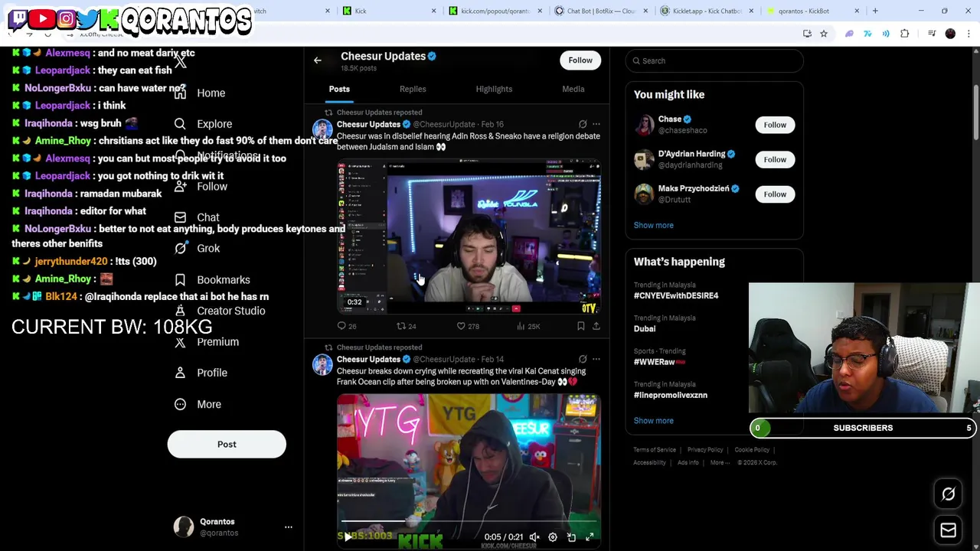The width and height of the screenshot is (980, 551).
Task: Open Premium in the X sidebar
Action: 206,342
